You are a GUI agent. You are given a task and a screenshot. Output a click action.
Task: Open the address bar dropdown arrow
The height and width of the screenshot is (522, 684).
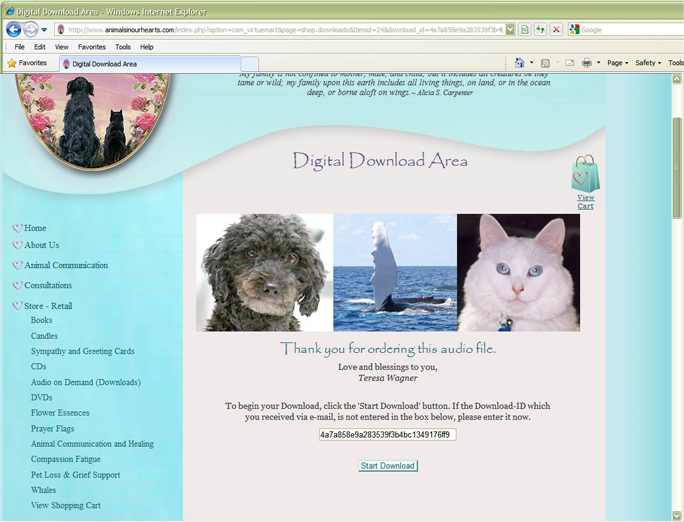(510, 30)
